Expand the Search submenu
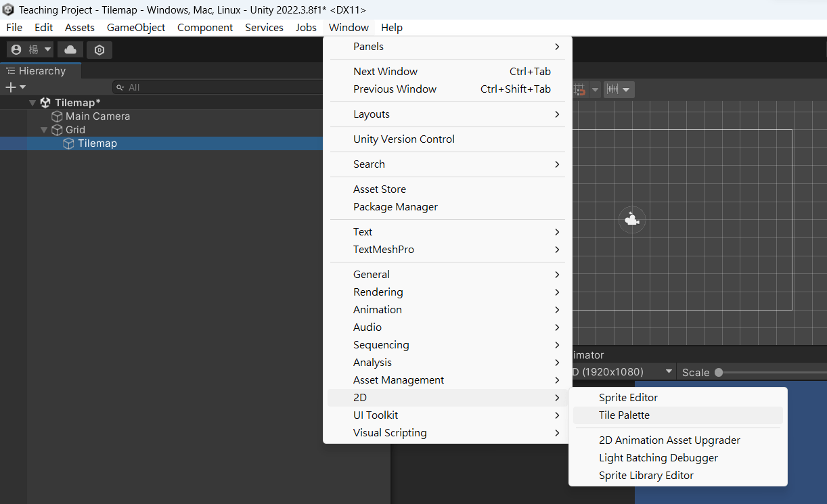Viewport: 827px width, 504px height. tap(448, 164)
